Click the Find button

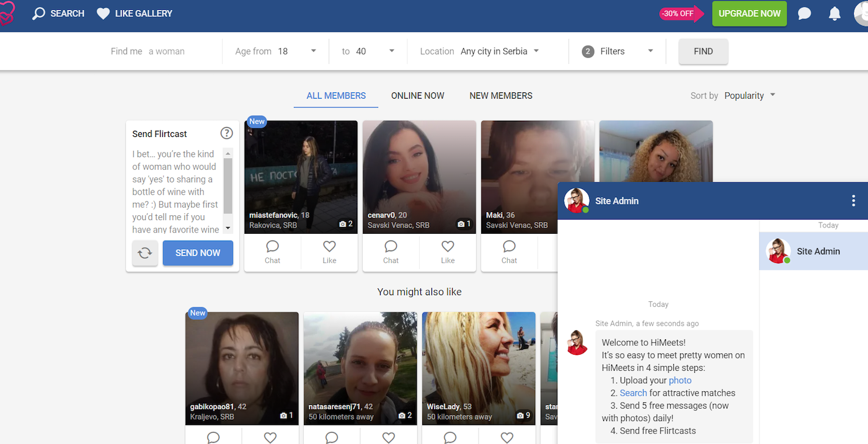pos(703,51)
